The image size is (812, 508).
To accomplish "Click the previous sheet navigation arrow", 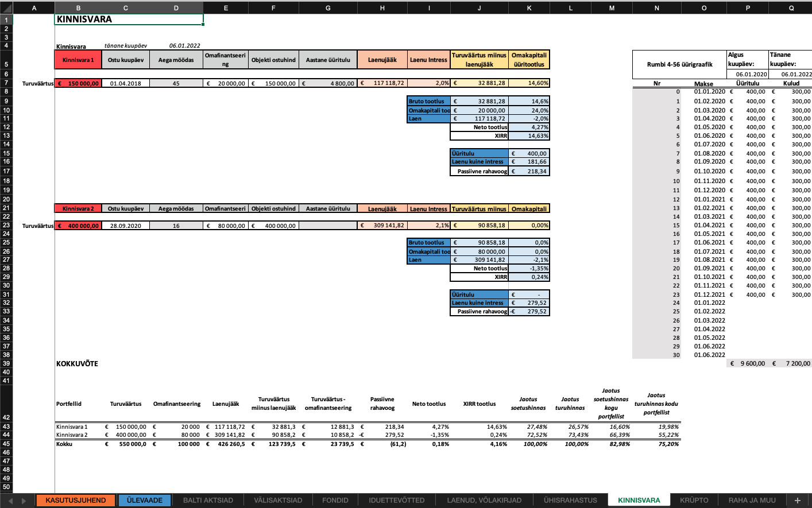I will 10,501.
